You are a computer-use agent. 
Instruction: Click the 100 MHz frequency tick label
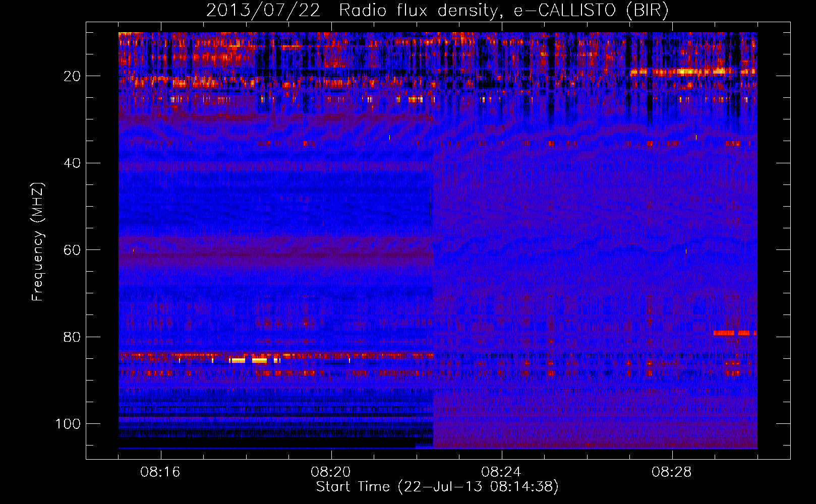68,424
